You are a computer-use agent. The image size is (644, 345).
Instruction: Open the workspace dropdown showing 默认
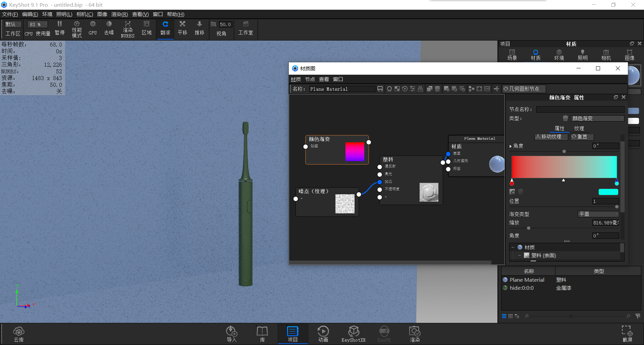[x=12, y=24]
